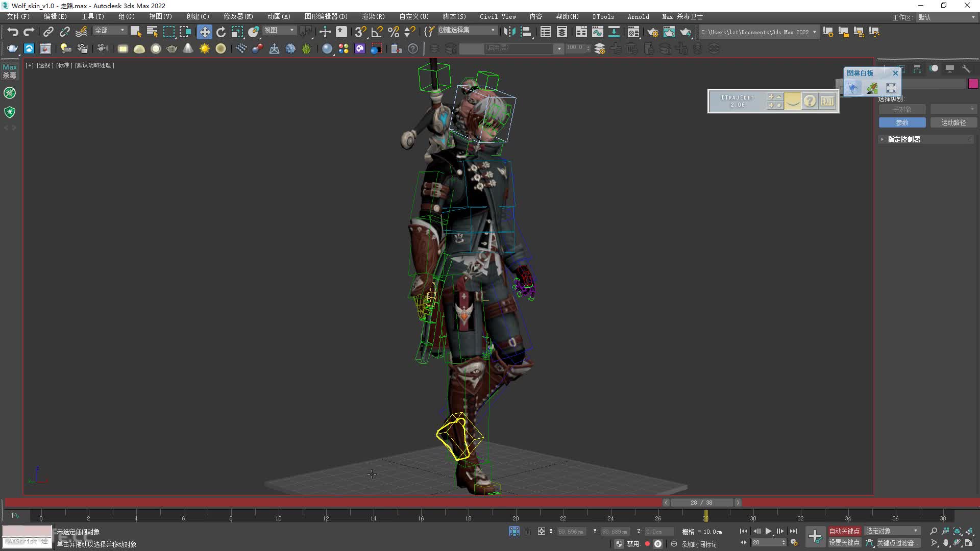Click the Pan View hand icon
Viewport: 980px width, 551px height.
click(946, 543)
